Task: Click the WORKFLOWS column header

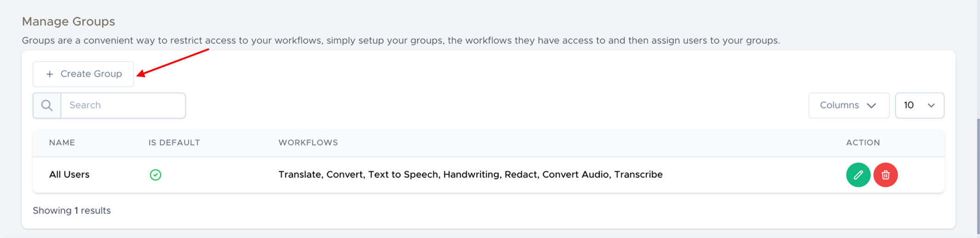Action: [308, 142]
